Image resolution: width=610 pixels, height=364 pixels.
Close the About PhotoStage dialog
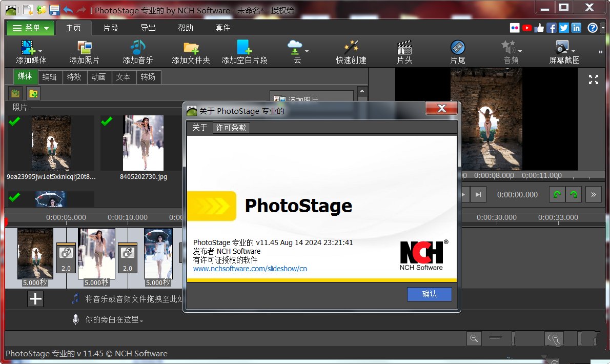point(441,108)
